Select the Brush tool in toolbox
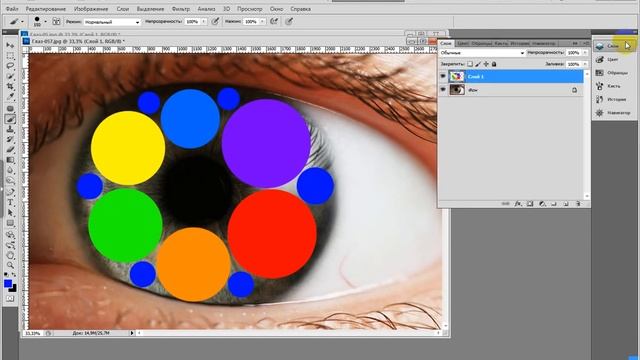The height and width of the screenshot is (360, 640). (10, 119)
